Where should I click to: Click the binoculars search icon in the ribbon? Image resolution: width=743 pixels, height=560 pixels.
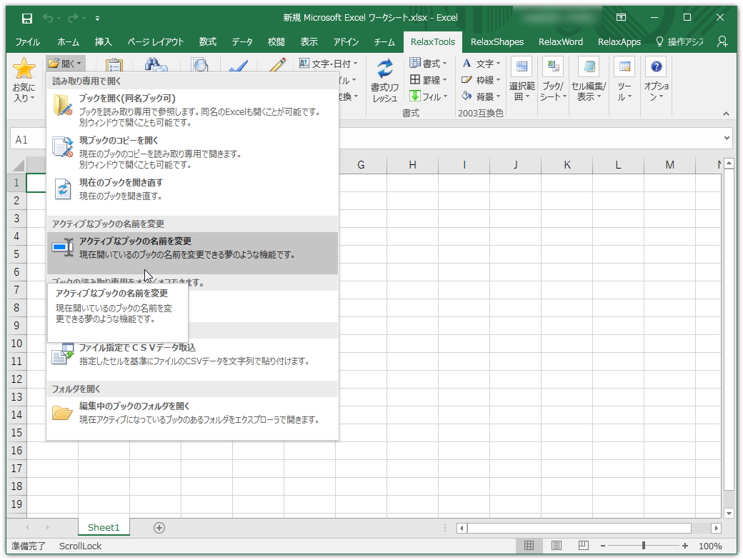tap(156, 64)
